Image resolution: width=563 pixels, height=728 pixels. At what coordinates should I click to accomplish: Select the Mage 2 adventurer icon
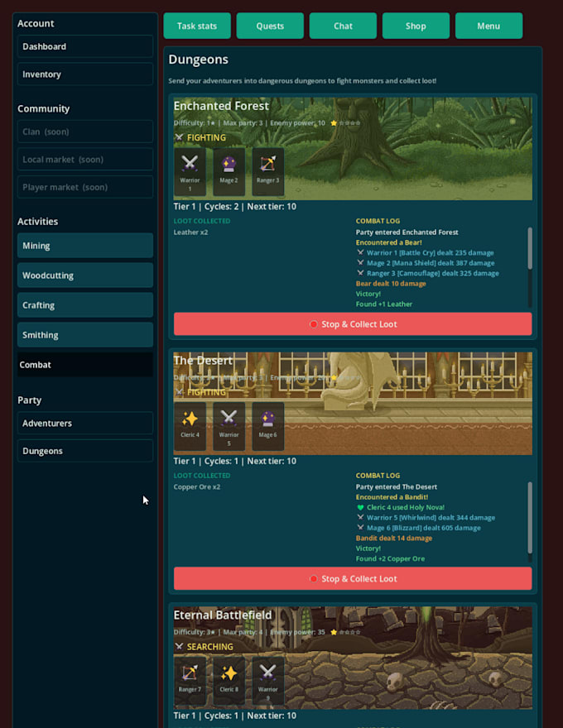coord(229,172)
